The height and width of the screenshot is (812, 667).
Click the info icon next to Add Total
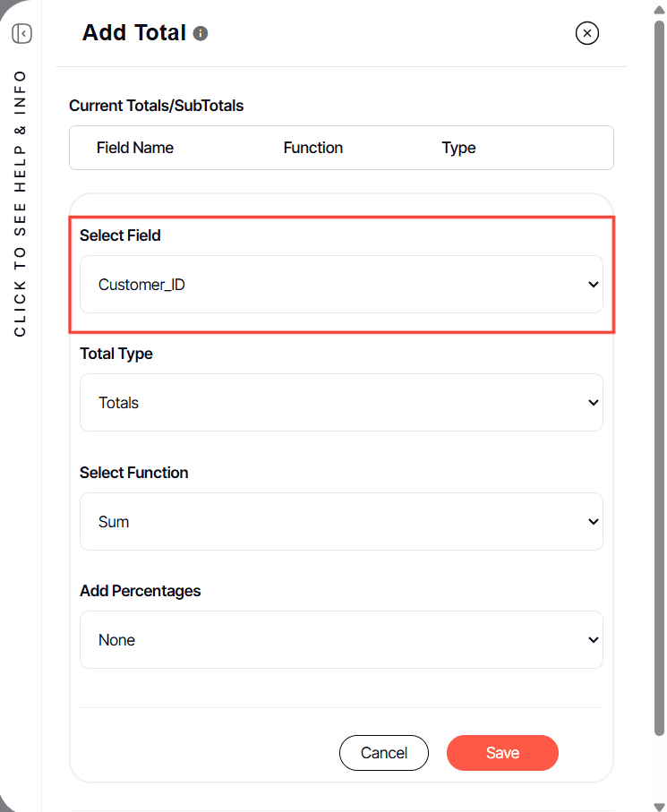(x=201, y=34)
